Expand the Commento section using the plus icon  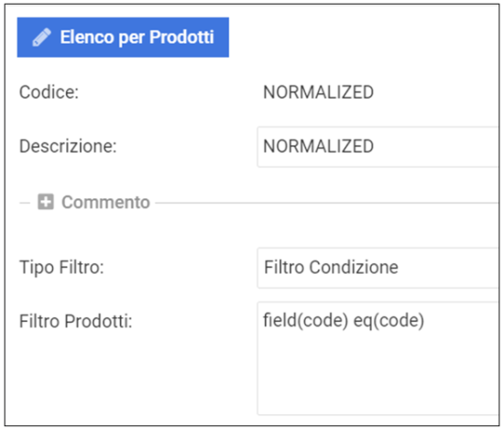coord(46,202)
